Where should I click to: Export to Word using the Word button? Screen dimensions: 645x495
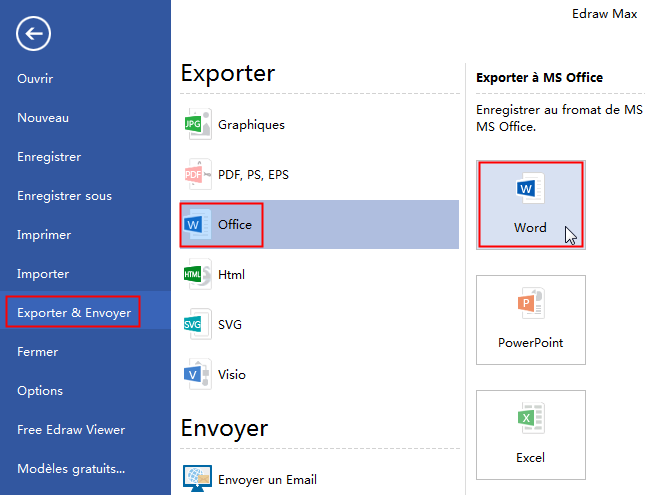click(530, 204)
